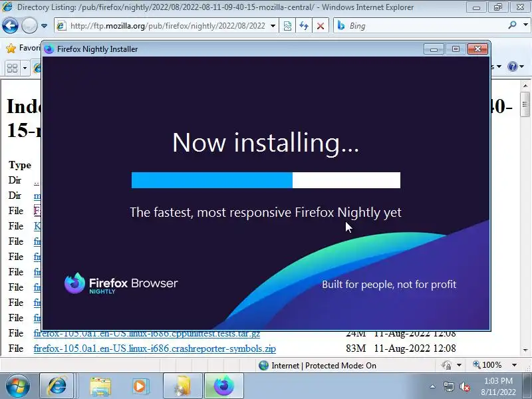Expand the zoom level dropdown arrow
Viewport: 532px width, 399px height.
514,365
